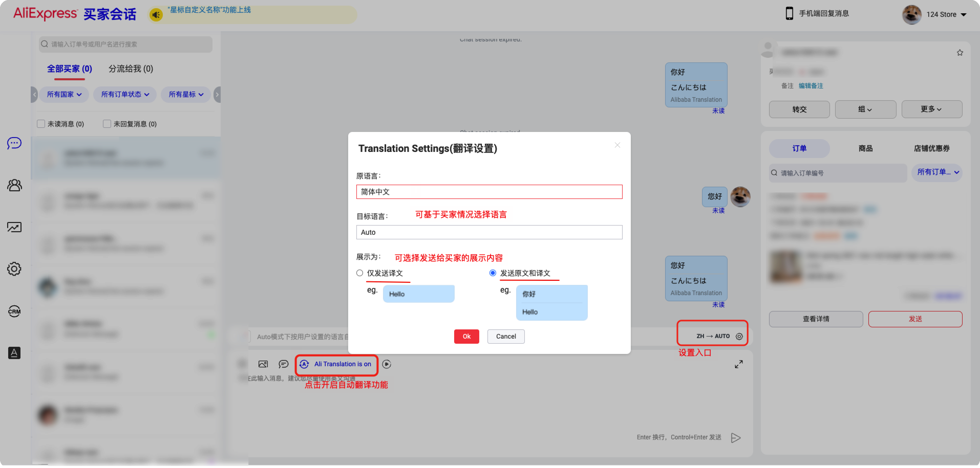This screenshot has width=980, height=468.
Task: Insert an image into the message
Action: click(263, 365)
